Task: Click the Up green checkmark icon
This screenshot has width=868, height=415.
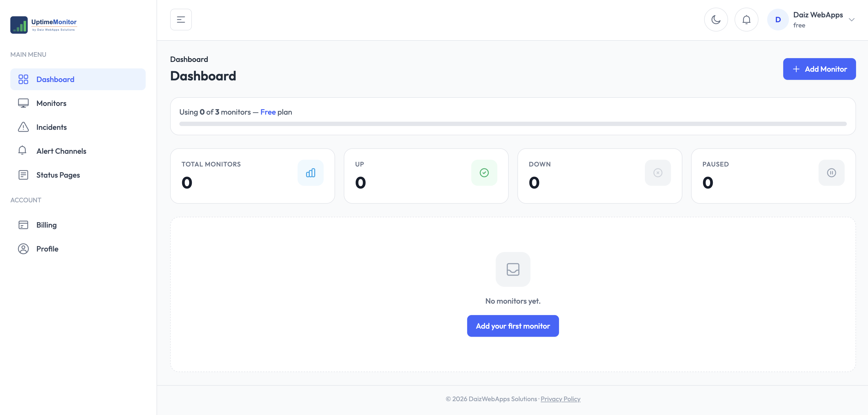Action: tap(484, 173)
